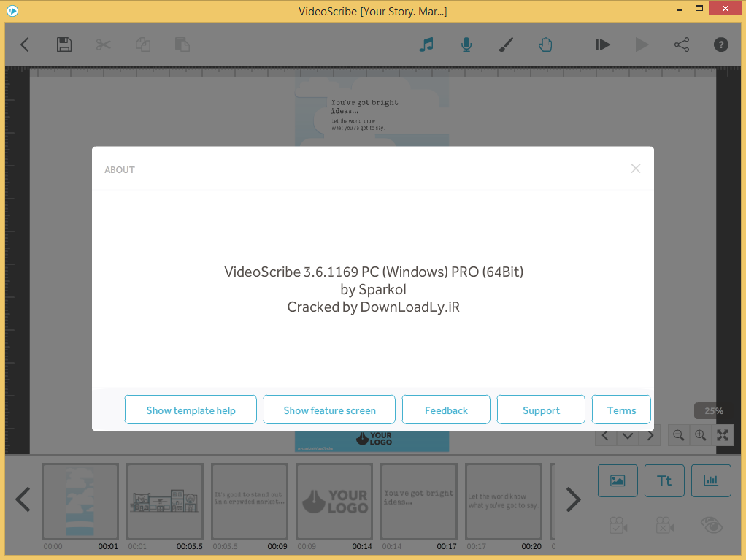
Task: Add a chart with the bar graph icon
Action: tap(711, 480)
